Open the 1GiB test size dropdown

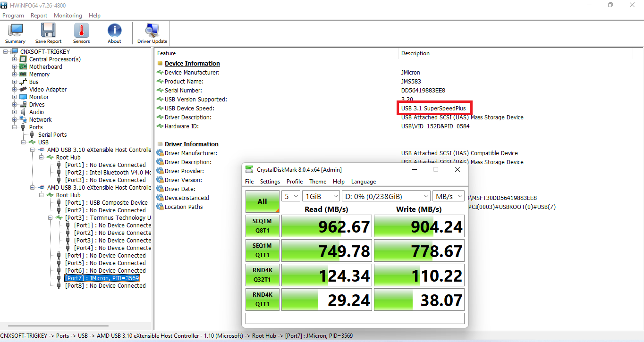tap(321, 196)
